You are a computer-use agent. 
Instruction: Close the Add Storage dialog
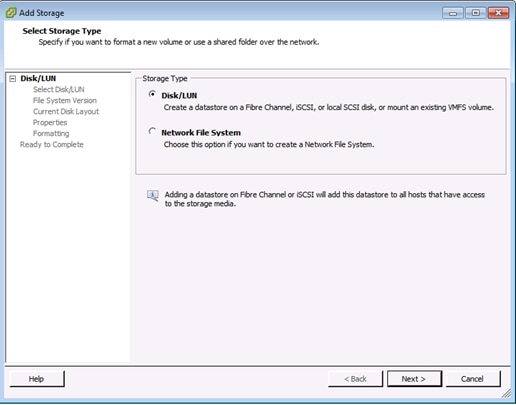[x=498, y=13]
